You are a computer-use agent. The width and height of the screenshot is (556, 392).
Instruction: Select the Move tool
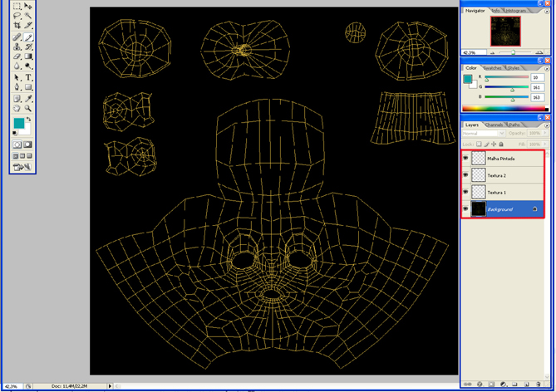pyautogui.click(x=28, y=6)
